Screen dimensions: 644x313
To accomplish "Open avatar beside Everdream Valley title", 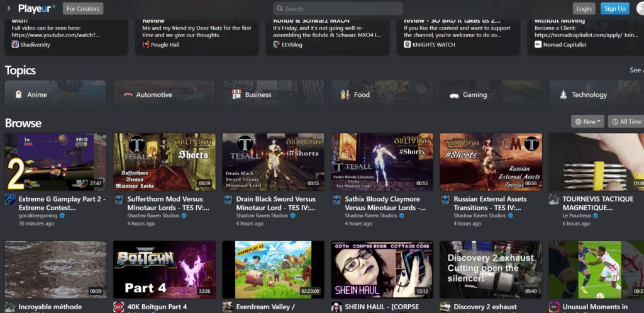I will (228, 307).
